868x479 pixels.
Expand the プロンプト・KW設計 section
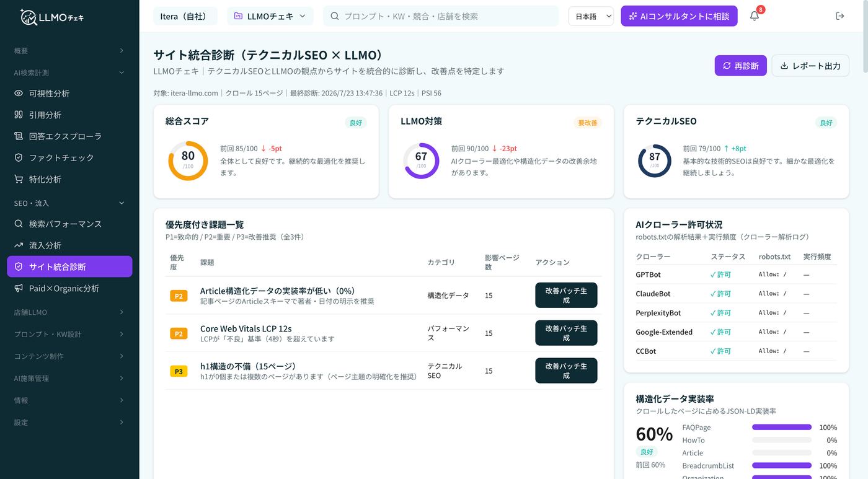coord(69,334)
